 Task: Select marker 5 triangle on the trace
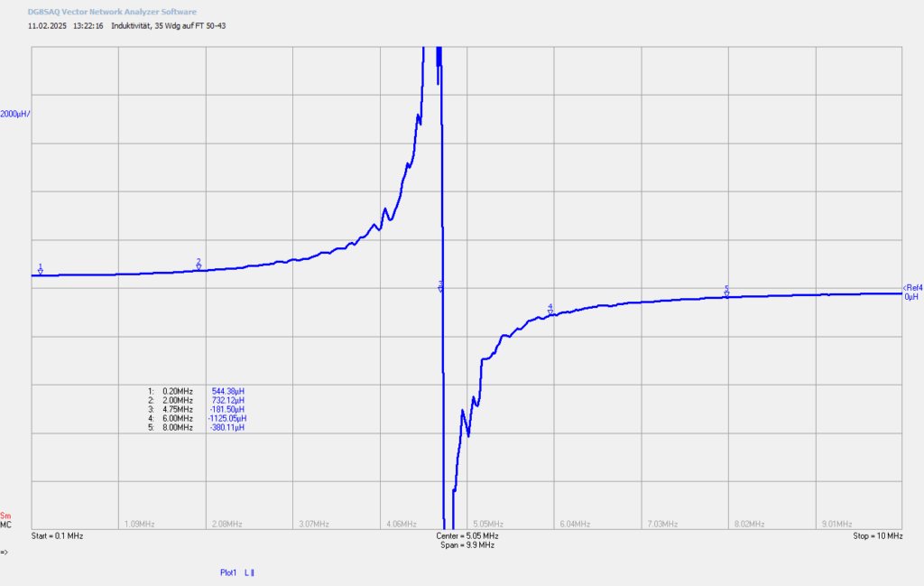726,293
